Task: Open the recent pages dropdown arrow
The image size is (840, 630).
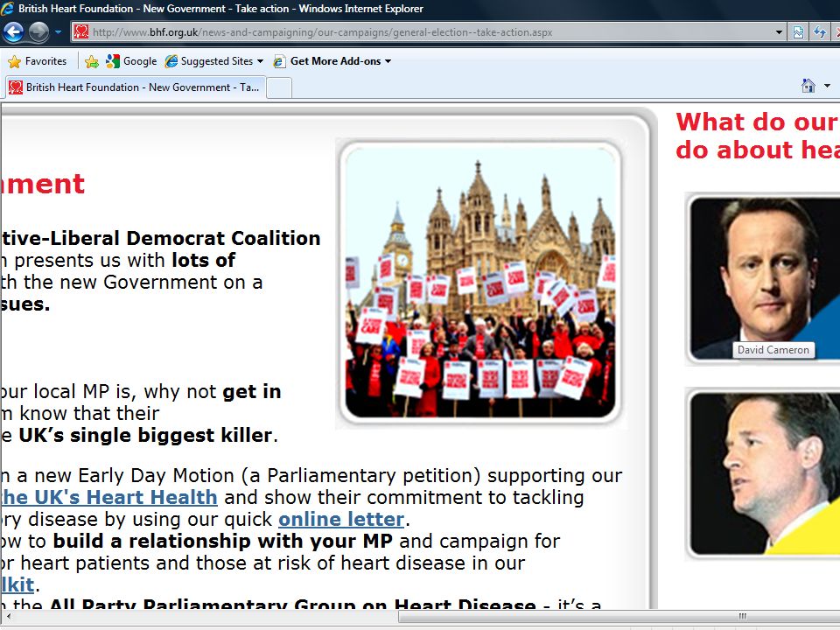Action: 58,32
